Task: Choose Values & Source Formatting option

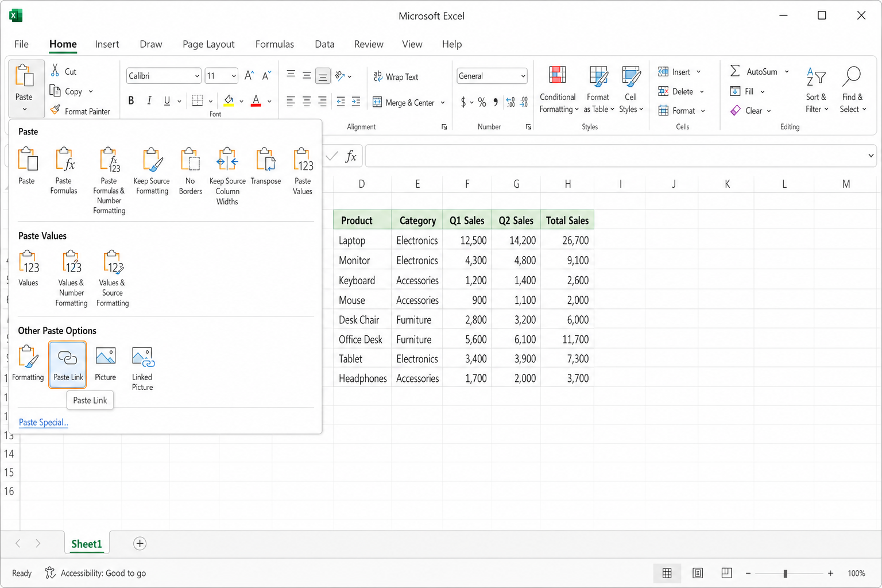Action: (x=113, y=278)
